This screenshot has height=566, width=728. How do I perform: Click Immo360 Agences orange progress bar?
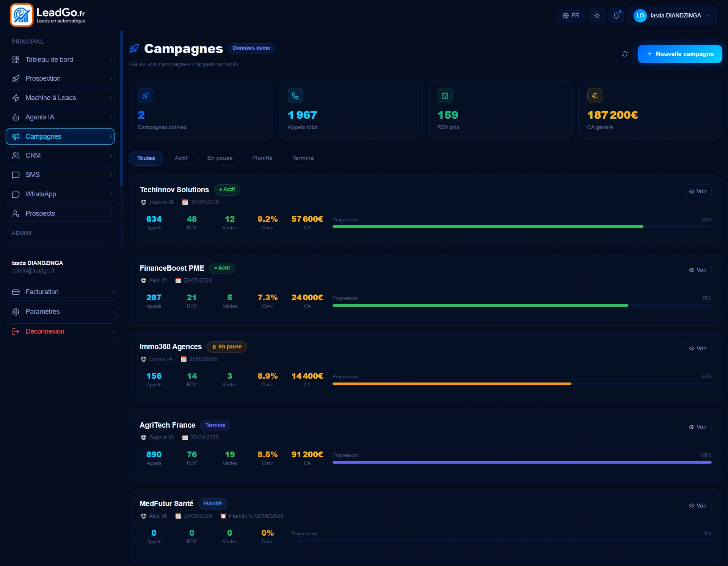(452, 384)
